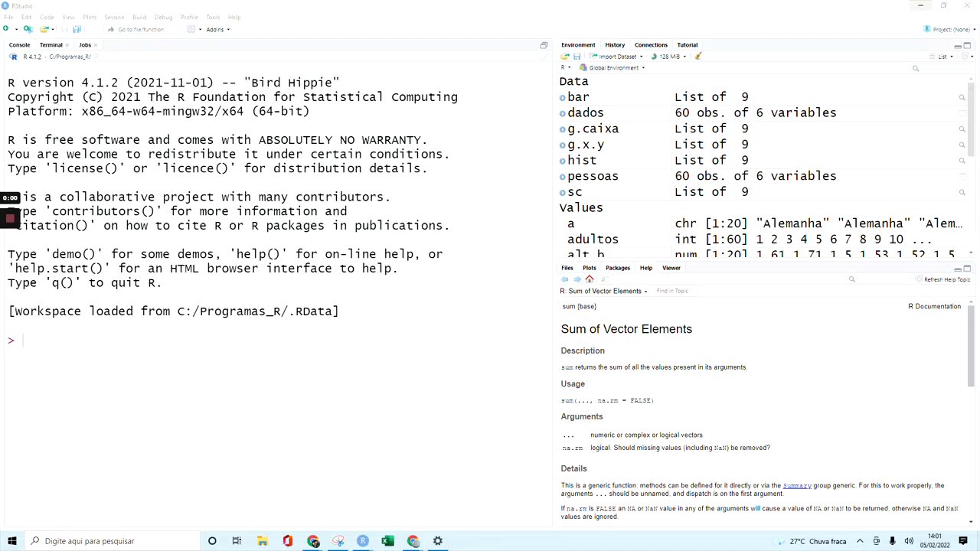Click the Open file folder icon
Screen dimensions: 980x551
click(44, 29)
